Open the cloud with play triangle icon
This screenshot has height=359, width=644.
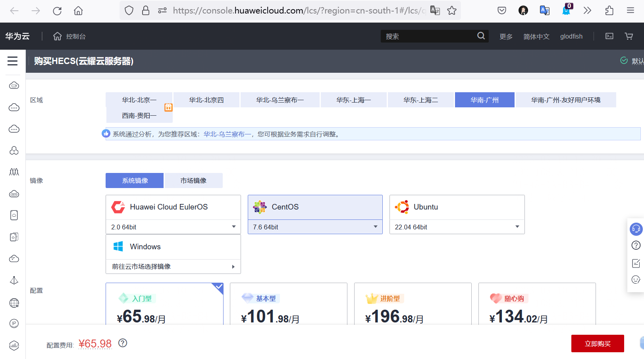pyautogui.click(x=14, y=259)
